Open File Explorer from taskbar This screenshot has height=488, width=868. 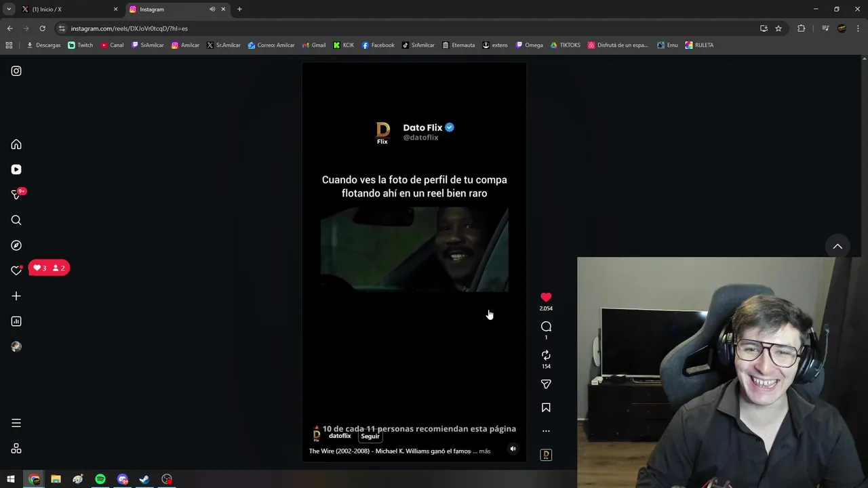point(56,479)
